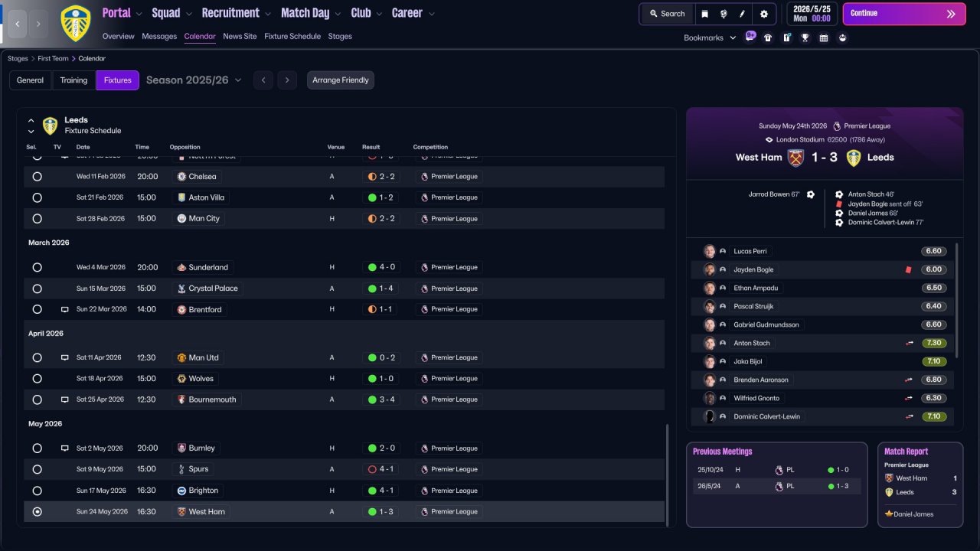Image resolution: width=980 pixels, height=551 pixels.
Task: Expand the Bookmarks dropdown
Action: tap(710, 37)
